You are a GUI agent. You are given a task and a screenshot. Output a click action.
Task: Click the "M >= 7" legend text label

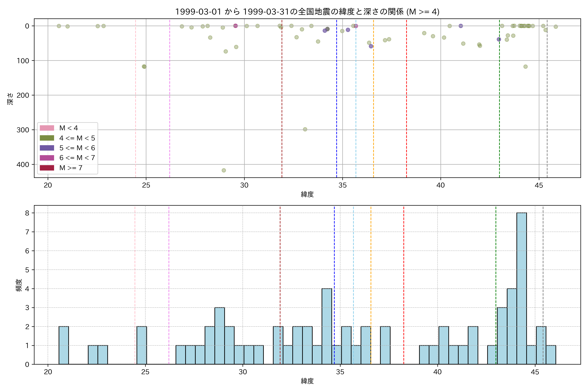pos(71,168)
